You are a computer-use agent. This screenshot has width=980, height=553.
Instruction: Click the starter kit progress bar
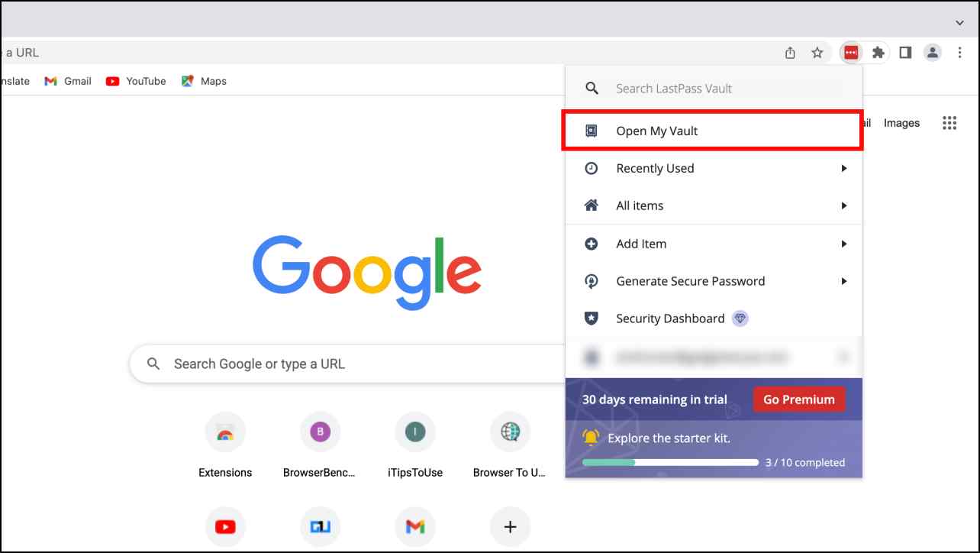670,462
